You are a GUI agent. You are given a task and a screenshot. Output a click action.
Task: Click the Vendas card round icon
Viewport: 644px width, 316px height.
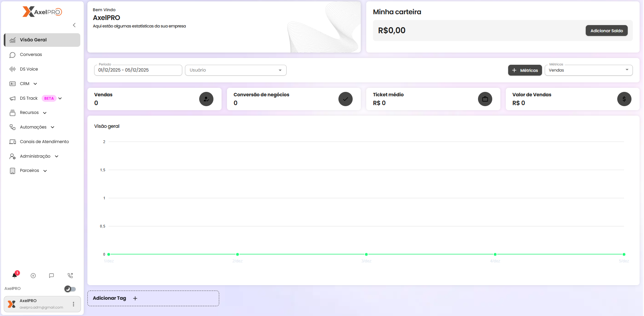pyautogui.click(x=206, y=99)
